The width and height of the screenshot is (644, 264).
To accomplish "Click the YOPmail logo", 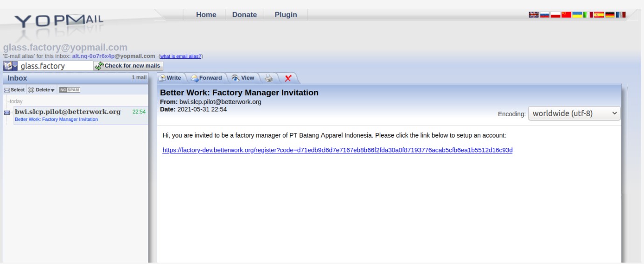I will click(59, 21).
